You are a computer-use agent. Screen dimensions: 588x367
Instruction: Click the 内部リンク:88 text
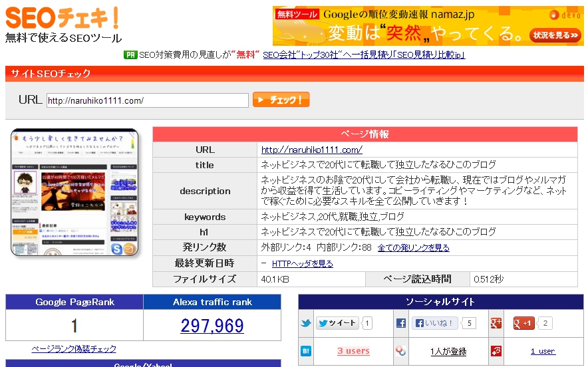pos(344,247)
